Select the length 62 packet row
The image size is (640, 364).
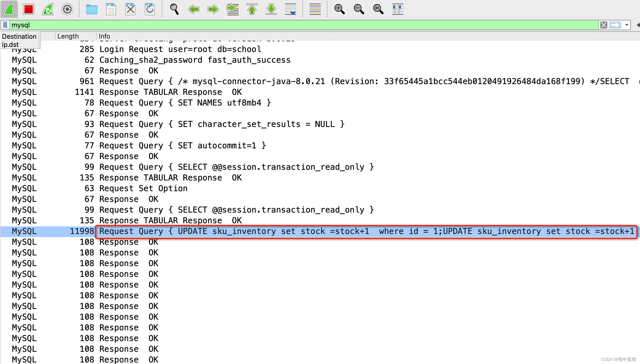click(320, 60)
